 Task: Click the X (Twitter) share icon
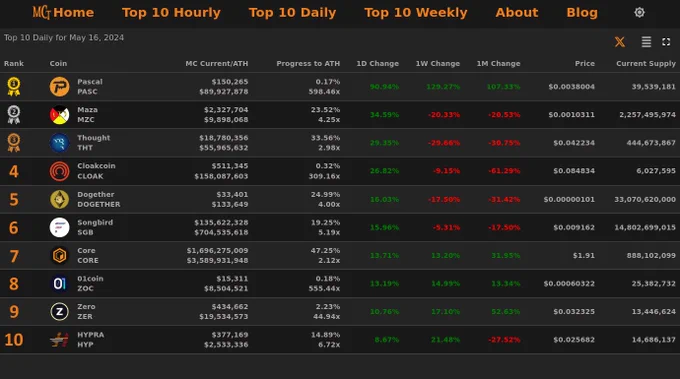pyautogui.click(x=620, y=42)
